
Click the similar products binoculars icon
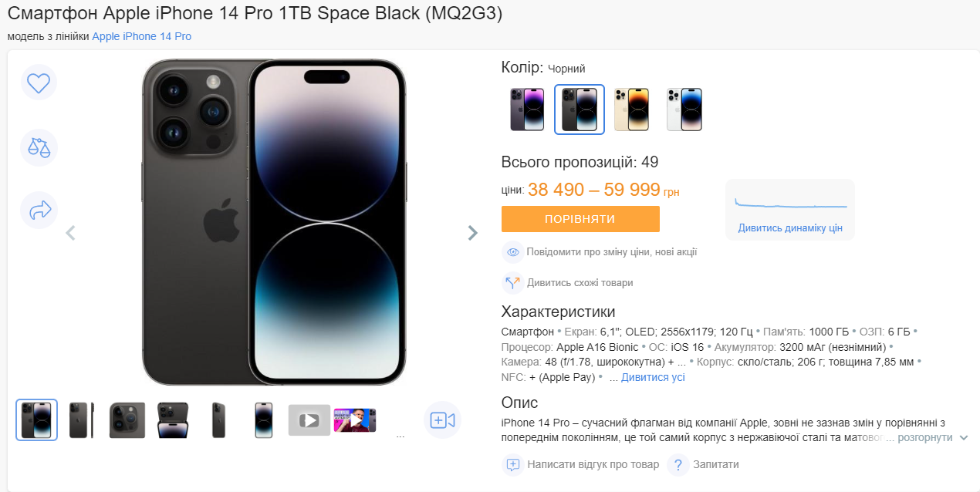pyautogui.click(x=512, y=283)
